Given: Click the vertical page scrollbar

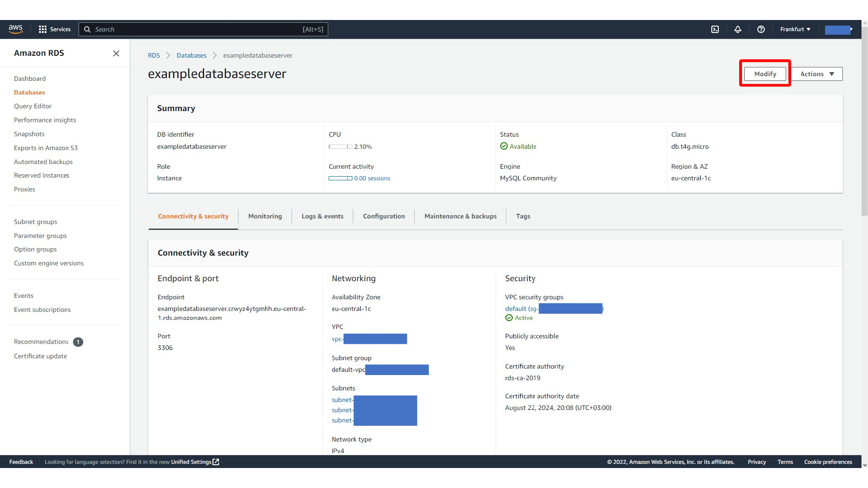Looking at the screenshot, I should [x=865, y=121].
